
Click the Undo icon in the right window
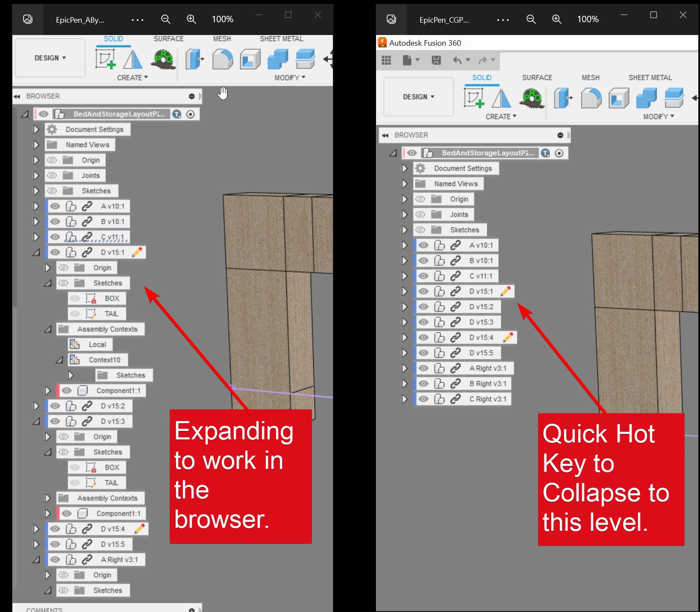[458, 60]
